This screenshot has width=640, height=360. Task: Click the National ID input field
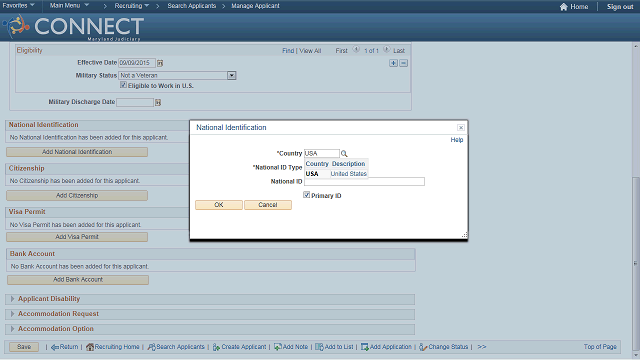pos(364,182)
